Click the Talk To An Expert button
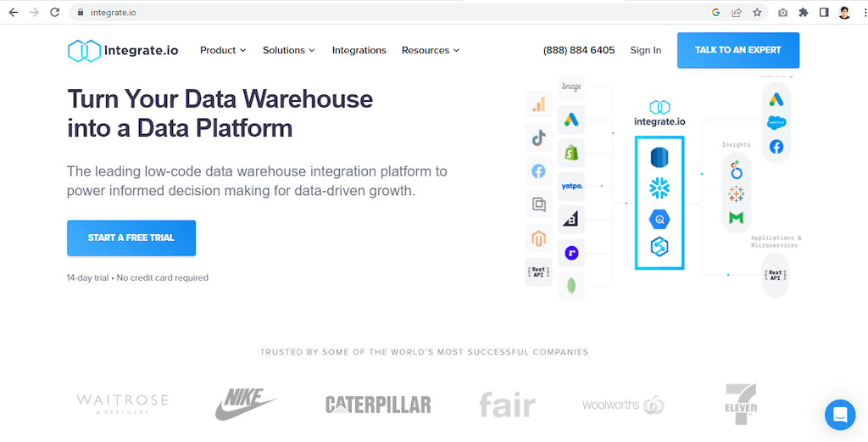 738,50
